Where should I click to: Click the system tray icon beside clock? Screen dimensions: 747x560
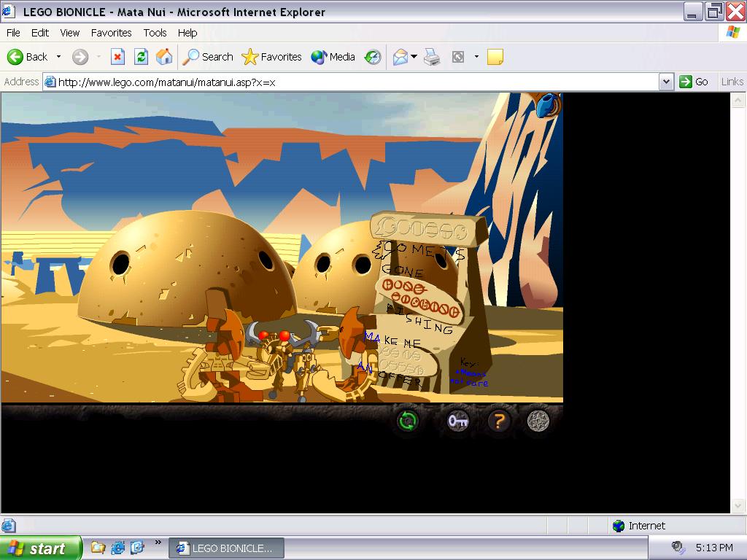coord(678,547)
